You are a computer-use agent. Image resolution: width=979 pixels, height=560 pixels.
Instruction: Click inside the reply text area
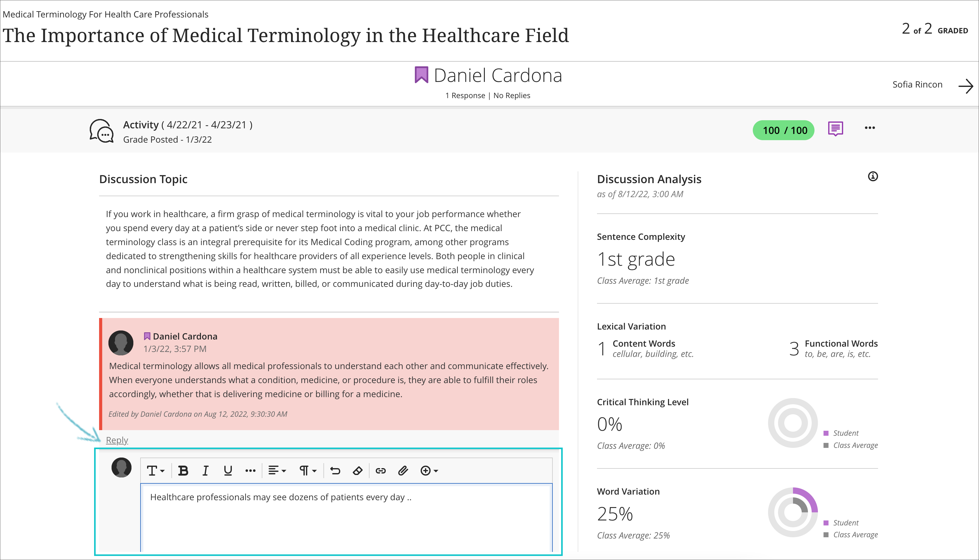point(346,519)
